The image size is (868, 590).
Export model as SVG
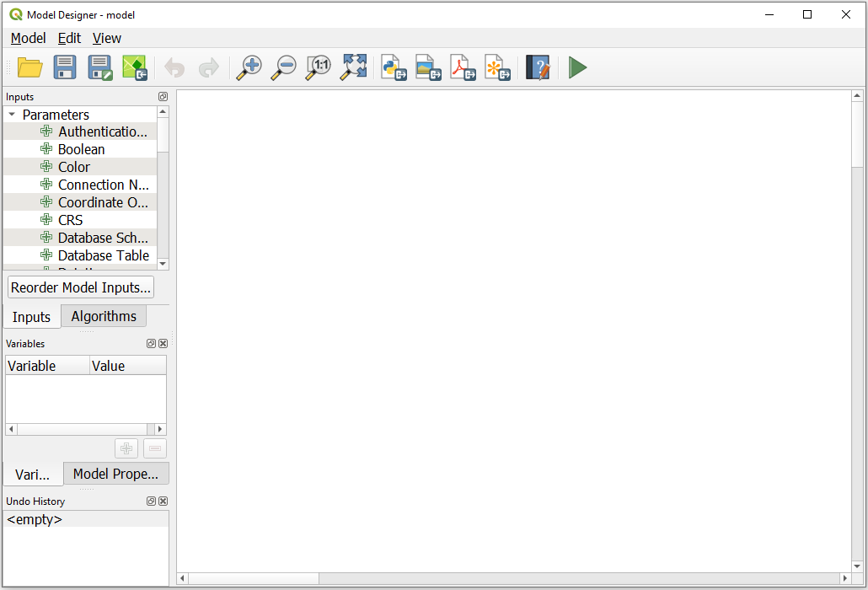[497, 67]
